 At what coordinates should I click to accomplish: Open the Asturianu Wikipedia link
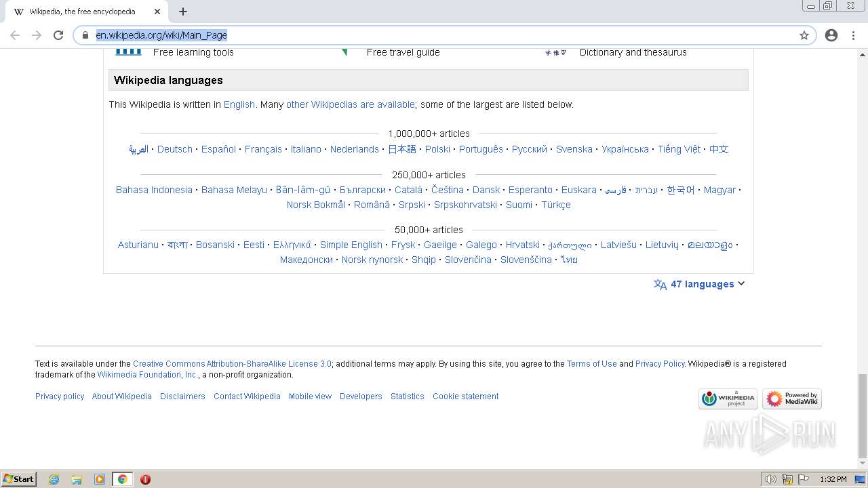click(x=138, y=245)
